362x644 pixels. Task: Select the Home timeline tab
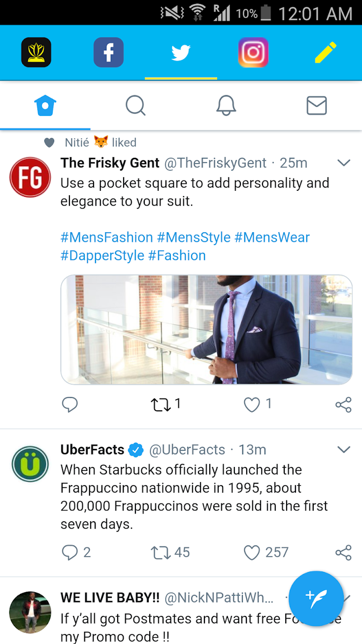[x=45, y=106]
